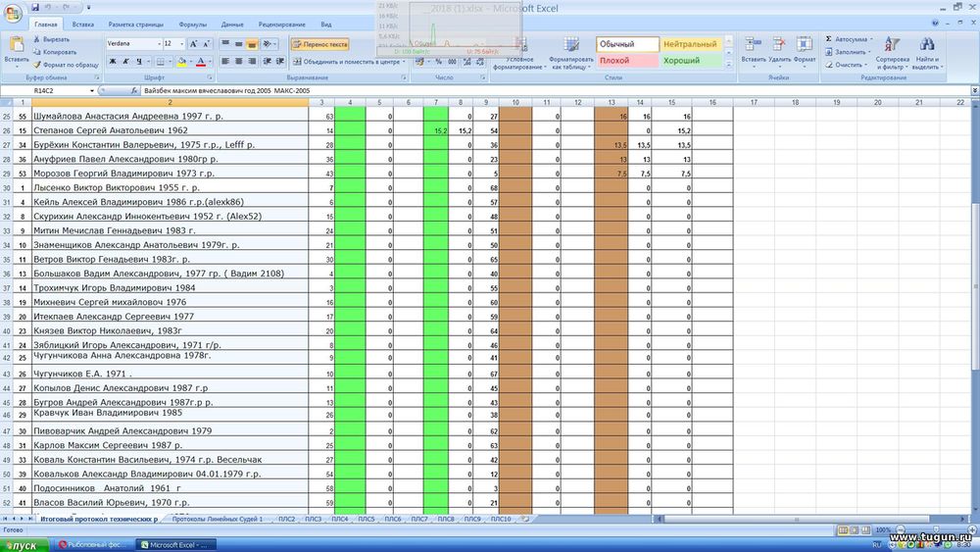Toggle bold Ж formatting
980x552 pixels.
tap(113, 61)
